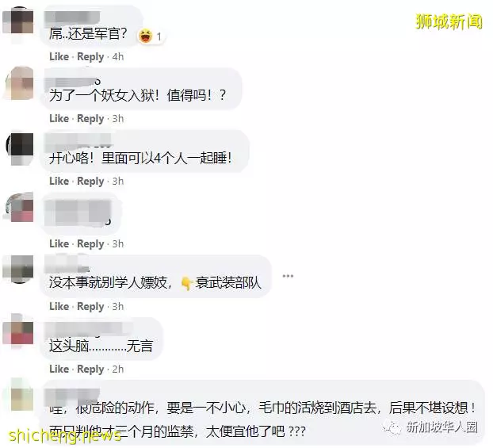Reply to the 这头脑无言 comment
This screenshot has height=448, width=493.
coord(90,370)
